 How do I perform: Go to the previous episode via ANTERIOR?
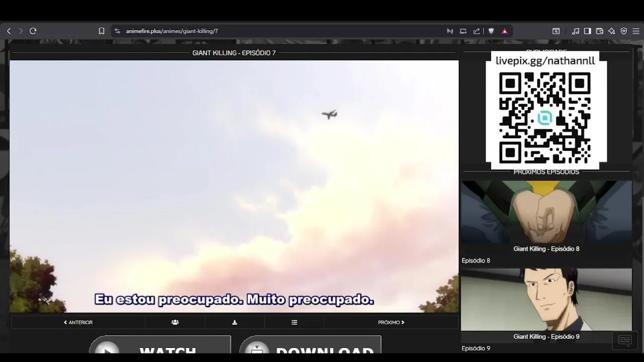coord(78,322)
